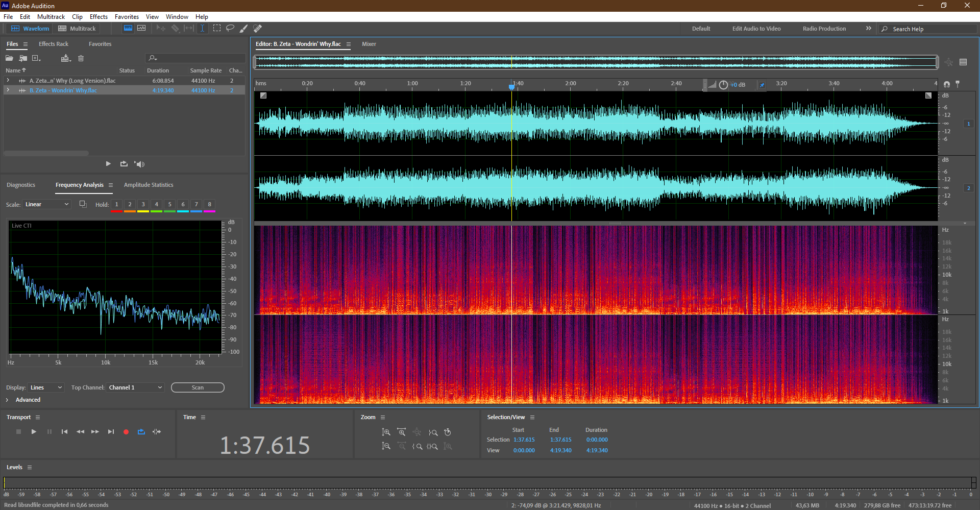Screen dimensions: 980x510
Task: Click the Files panel Play preview button
Action: (108, 164)
